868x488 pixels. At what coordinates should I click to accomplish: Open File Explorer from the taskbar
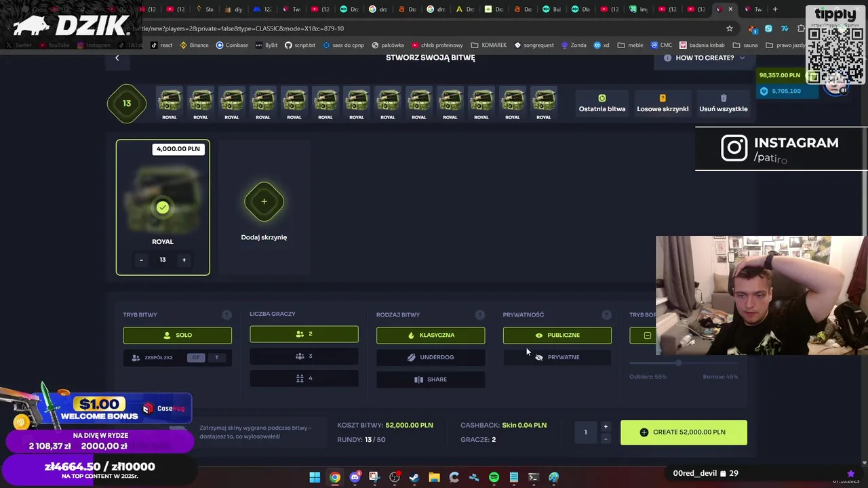point(434,477)
